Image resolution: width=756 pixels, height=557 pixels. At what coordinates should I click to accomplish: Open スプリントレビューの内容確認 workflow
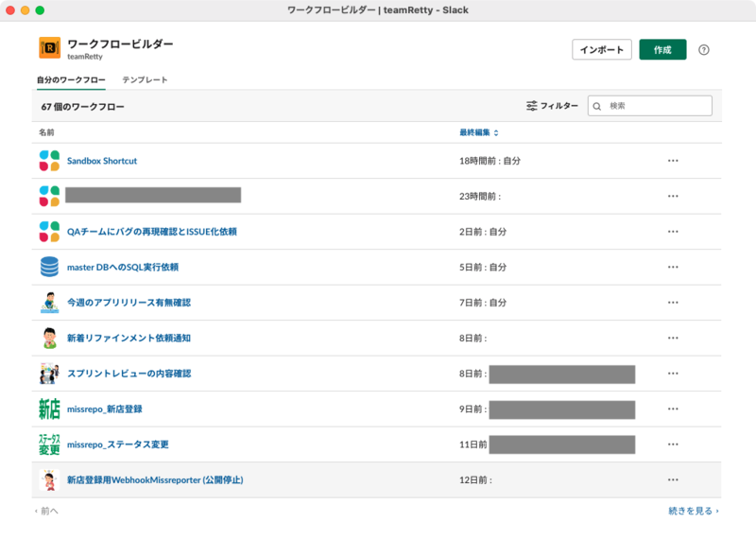129,374
